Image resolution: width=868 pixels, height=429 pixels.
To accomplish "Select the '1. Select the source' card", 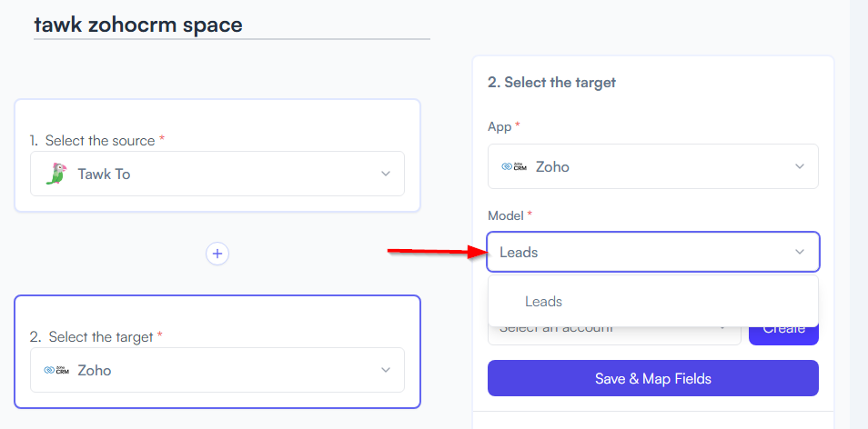I will click(217, 155).
